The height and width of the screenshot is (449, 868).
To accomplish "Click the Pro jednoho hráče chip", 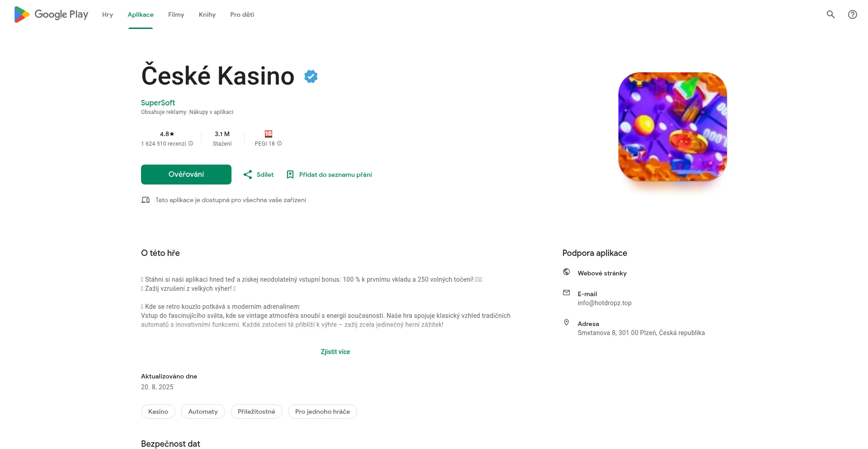I will pyautogui.click(x=322, y=411).
